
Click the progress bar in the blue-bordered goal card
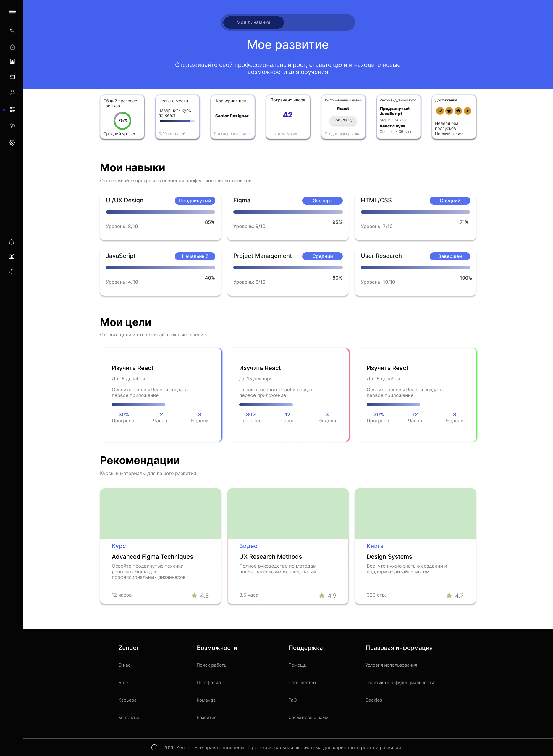(x=139, y=404)
